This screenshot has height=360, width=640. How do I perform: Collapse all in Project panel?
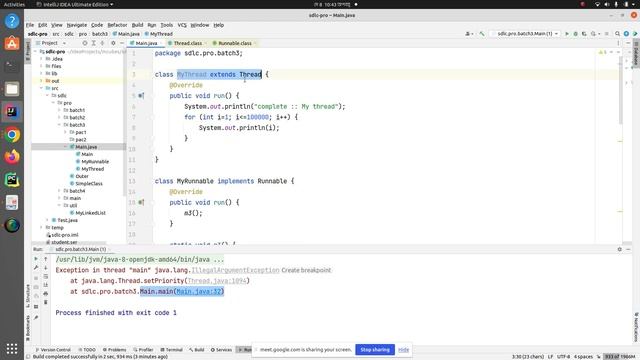click(102, 43)
